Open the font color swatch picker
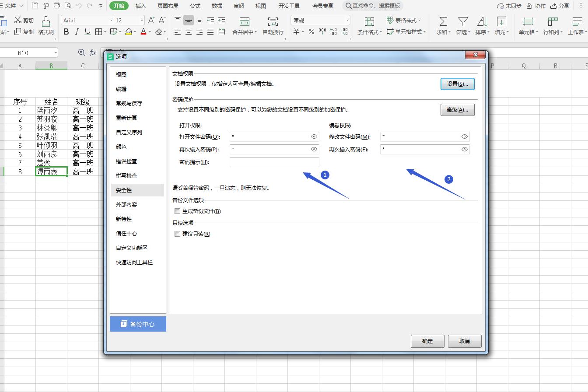Screen dimensions: 588x392 149,32
